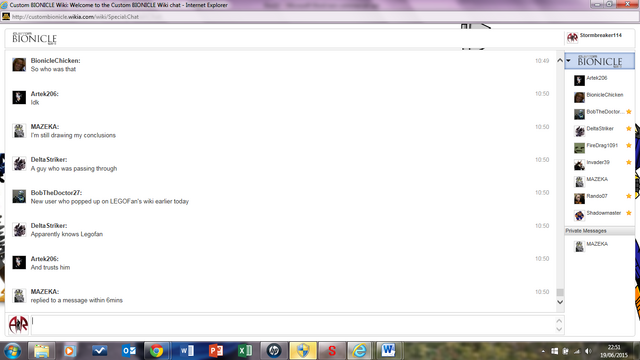Click MAZEKA's avatar beside "replied to a message"

[x=19, y=296]
